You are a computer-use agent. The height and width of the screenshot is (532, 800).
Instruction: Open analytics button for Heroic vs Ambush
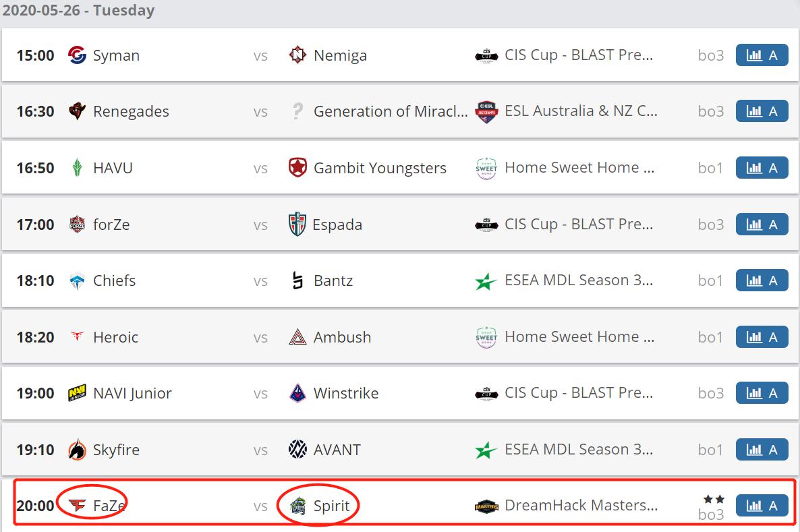(x=762, y=336)
